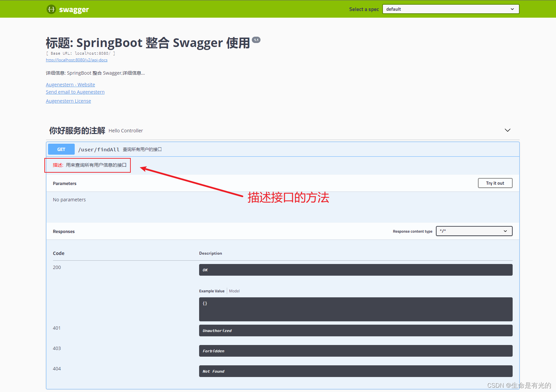This screenshot has height=392, width=556.
Task: Click the No parameters text
Action: (69, 200)
